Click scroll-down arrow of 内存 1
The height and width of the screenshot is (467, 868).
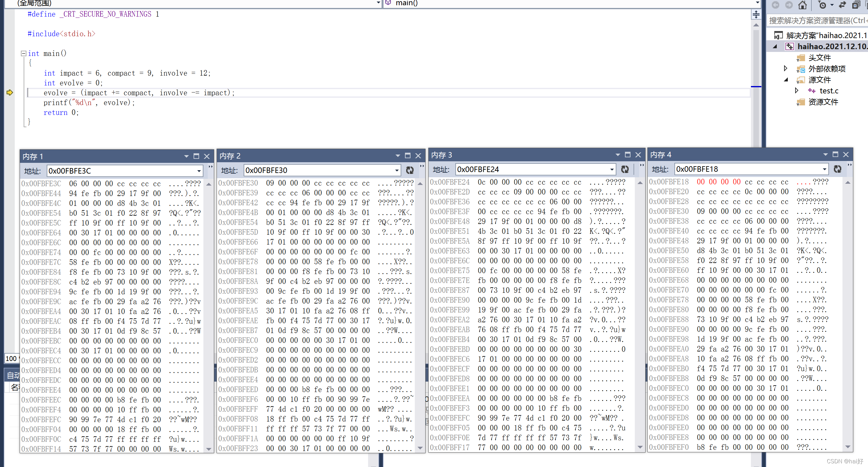click(209, 449)
